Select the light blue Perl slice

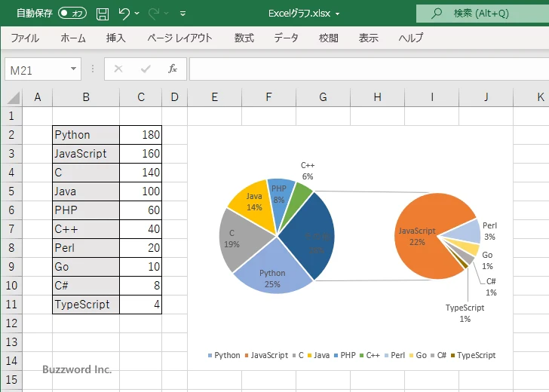[x=466, y=232]
